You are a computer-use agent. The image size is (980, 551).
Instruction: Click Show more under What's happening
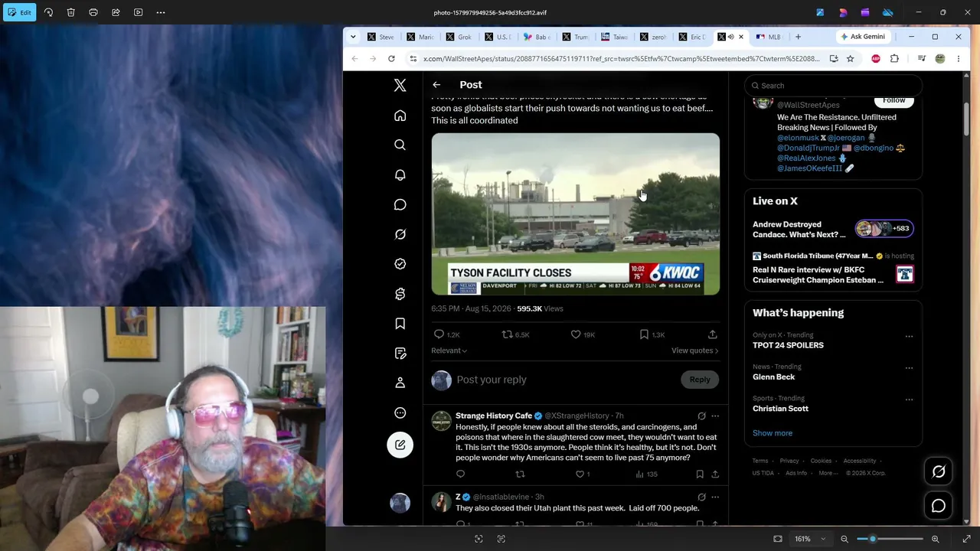tap(773, 433)
